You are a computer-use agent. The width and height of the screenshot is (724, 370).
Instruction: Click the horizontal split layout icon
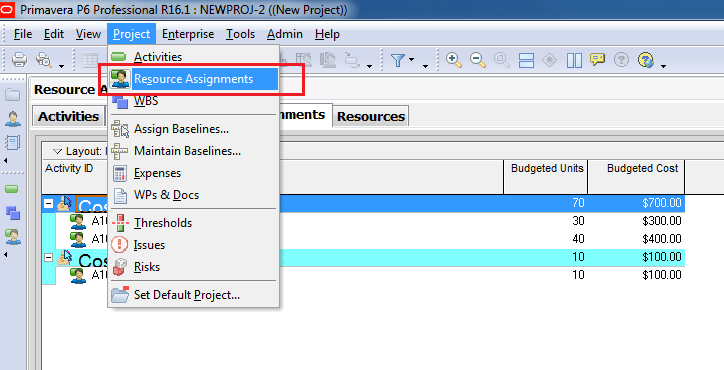(x=526, y=60)
